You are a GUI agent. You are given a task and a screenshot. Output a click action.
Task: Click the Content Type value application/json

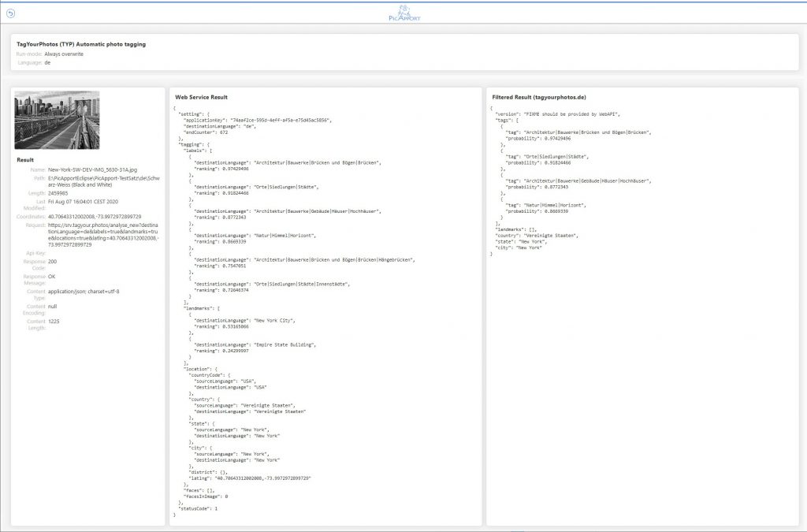pos(84,292)
